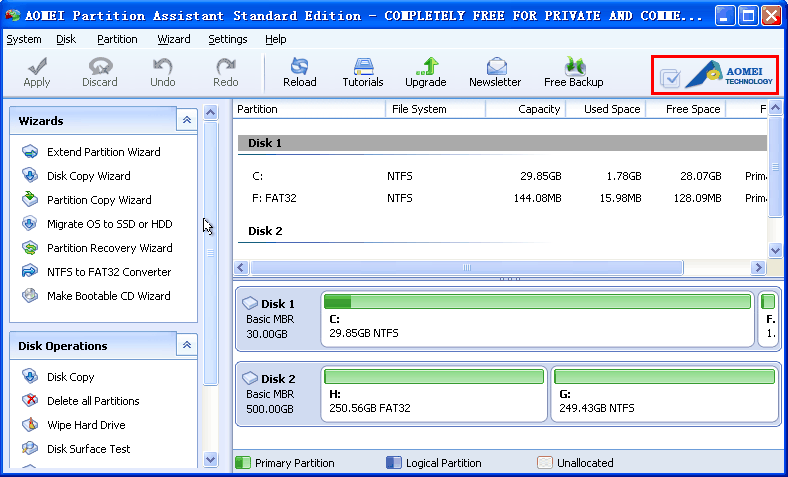The width and height of the screenshot is (788, 477).
Task: Open Make Bootable CD Wizard
Action: click(x=109, y=296)
